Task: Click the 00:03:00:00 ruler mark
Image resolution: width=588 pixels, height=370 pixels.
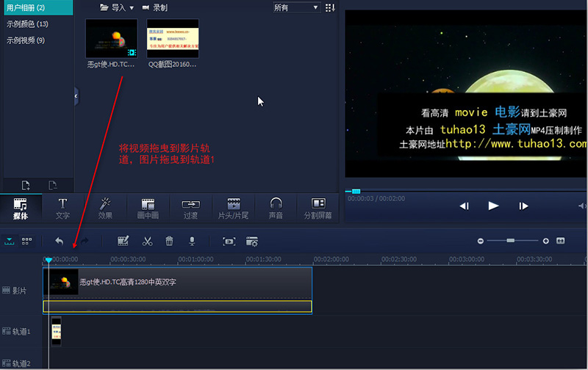Action: (x=467, y=259)
